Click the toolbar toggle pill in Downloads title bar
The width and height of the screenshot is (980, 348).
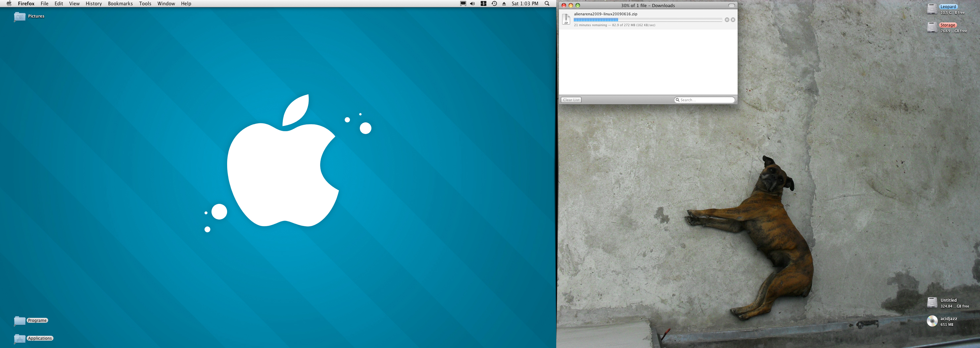point(731,5)
